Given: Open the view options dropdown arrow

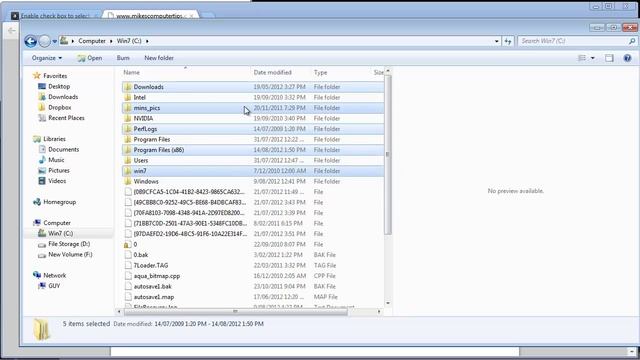Looking at the screenshot, I should (x=593, y=58).
